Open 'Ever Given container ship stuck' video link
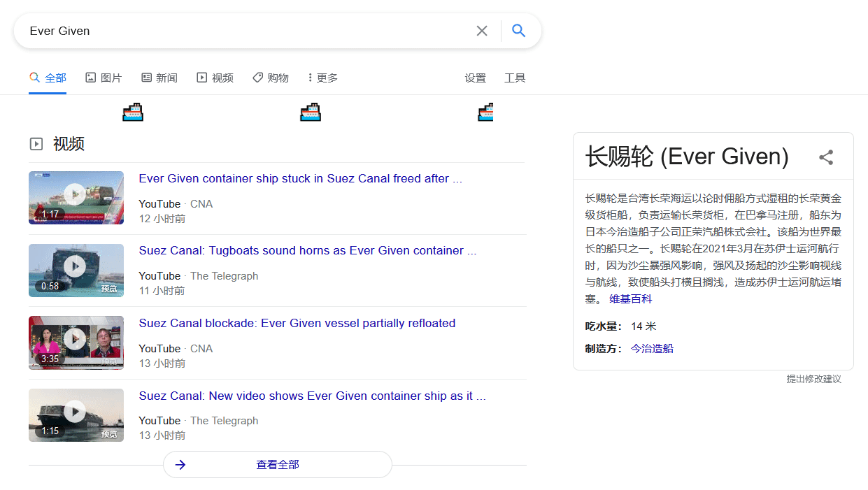 pyautogui.click(x=301, y=179)
